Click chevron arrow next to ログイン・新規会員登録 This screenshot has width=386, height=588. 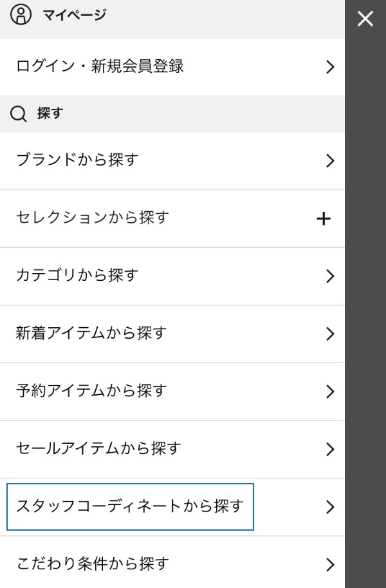330,67
